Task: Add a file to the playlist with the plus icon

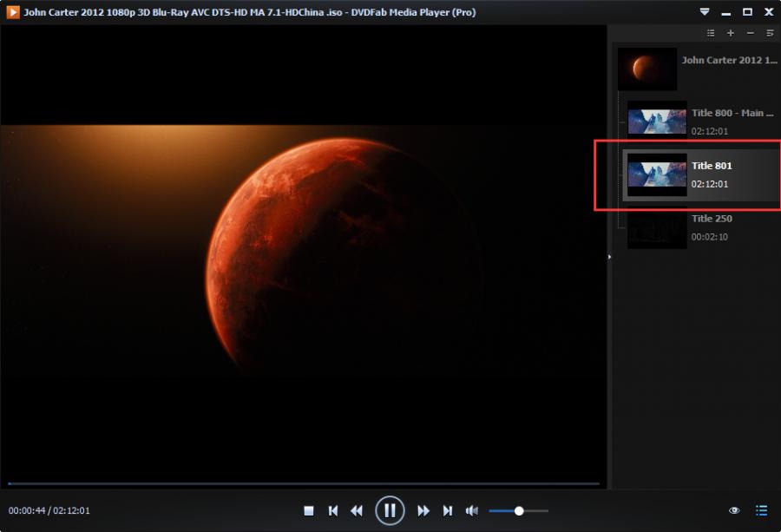Action: (x=730, y=33)
